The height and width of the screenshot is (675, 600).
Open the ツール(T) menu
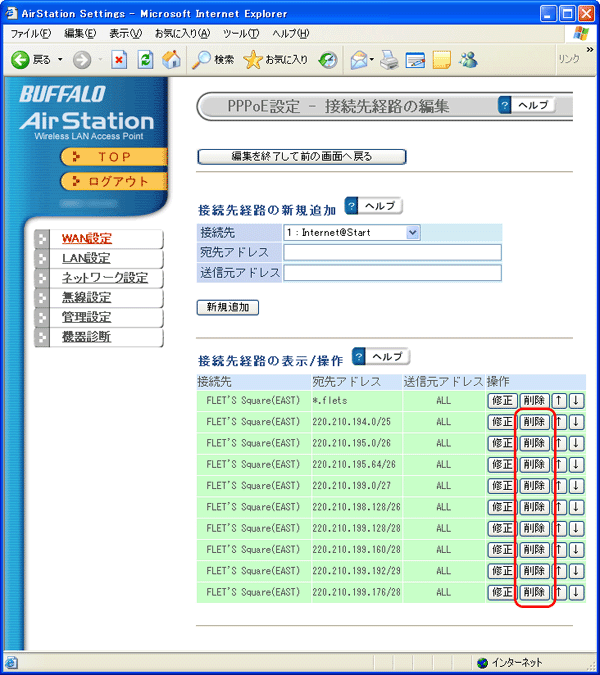click(x=241, y=34)
